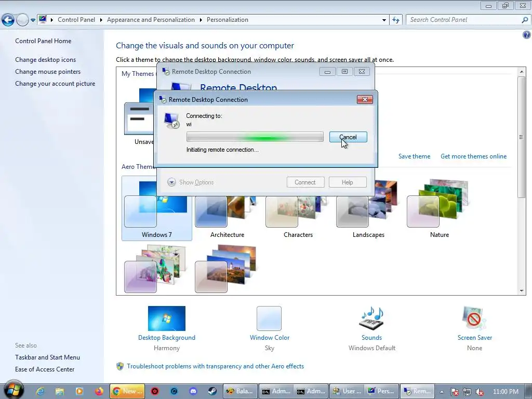Switch to Rem... taskbar window
The width and height of the screenshot is (532, 399).
417,391
